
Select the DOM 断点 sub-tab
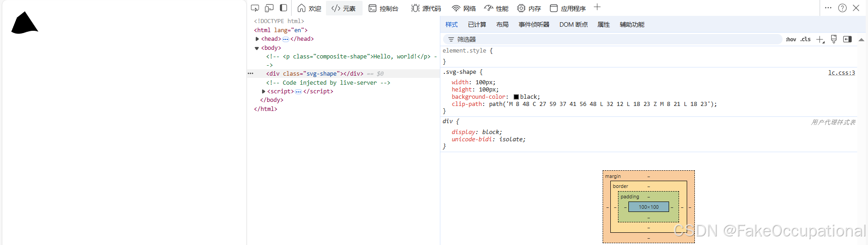tap(574, 24)
